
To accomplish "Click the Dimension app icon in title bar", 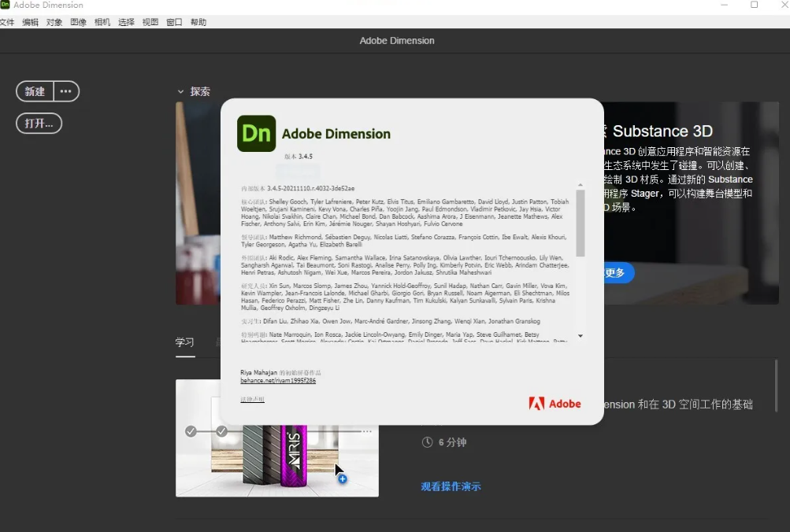I will click(x=6, y=6).
